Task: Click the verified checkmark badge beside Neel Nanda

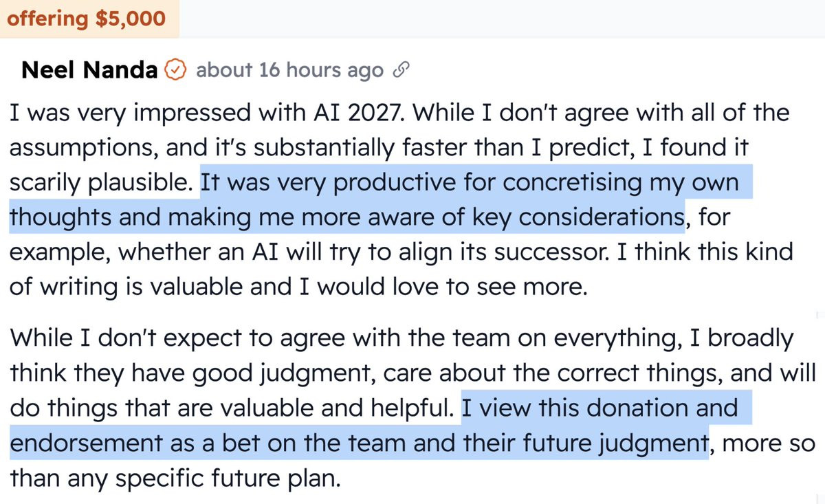Action: tap(176, 70)
